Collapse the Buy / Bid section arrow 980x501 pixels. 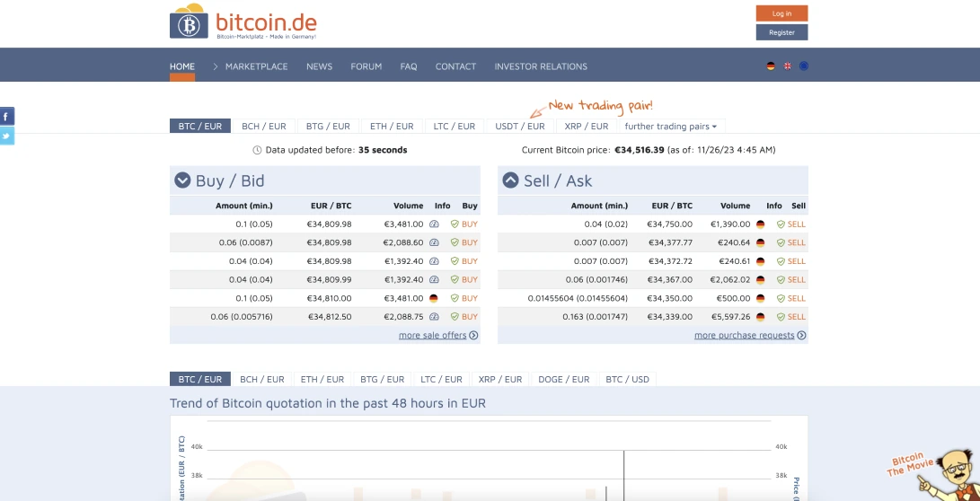point(182,180)
